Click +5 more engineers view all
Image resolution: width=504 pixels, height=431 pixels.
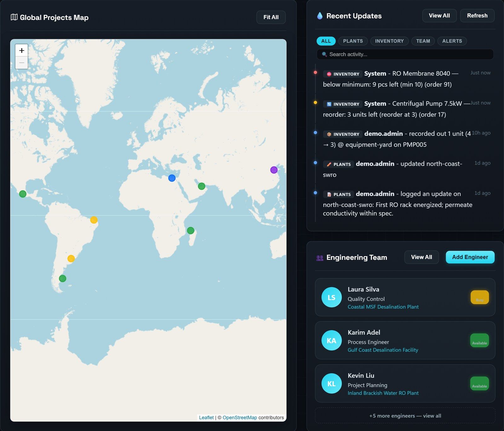[x=405, y=416]
